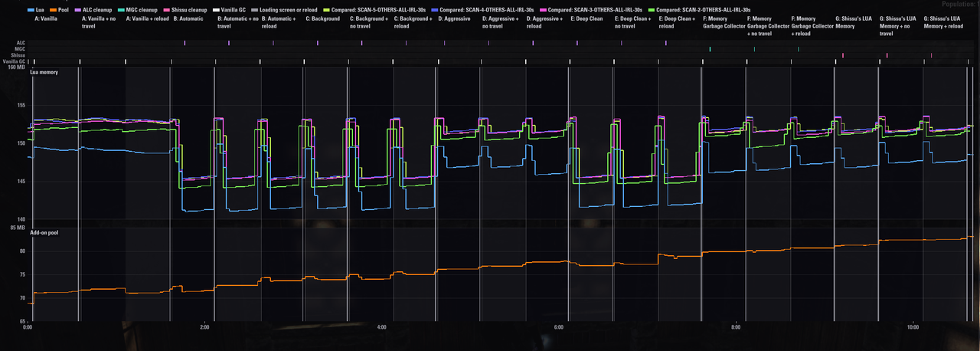Click the 160 MB axis label

(x=16, y=67)
